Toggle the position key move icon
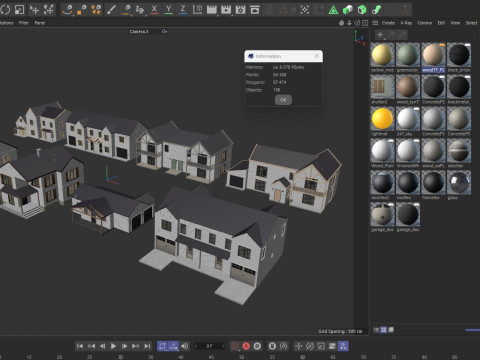 coord(298,346)
